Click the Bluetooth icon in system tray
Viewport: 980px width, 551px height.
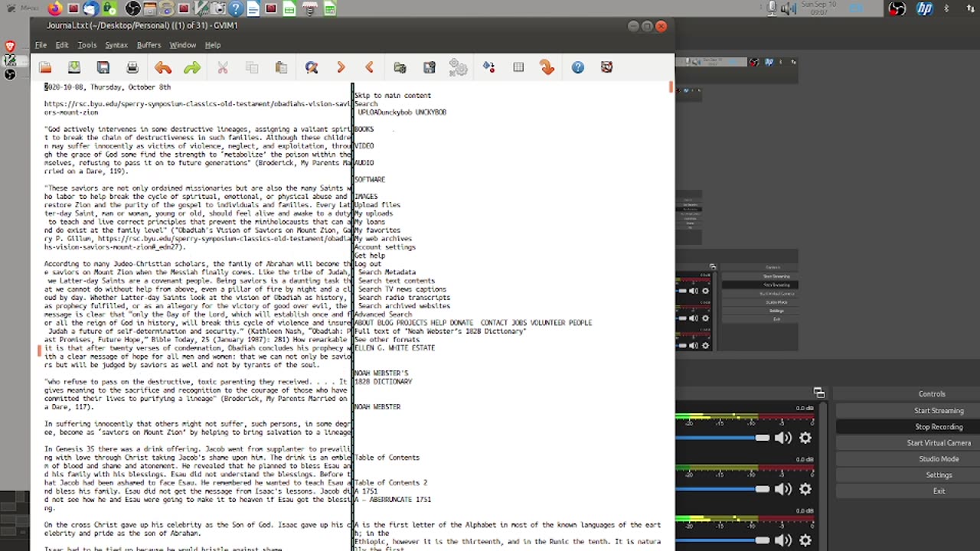tap(946, 9)
